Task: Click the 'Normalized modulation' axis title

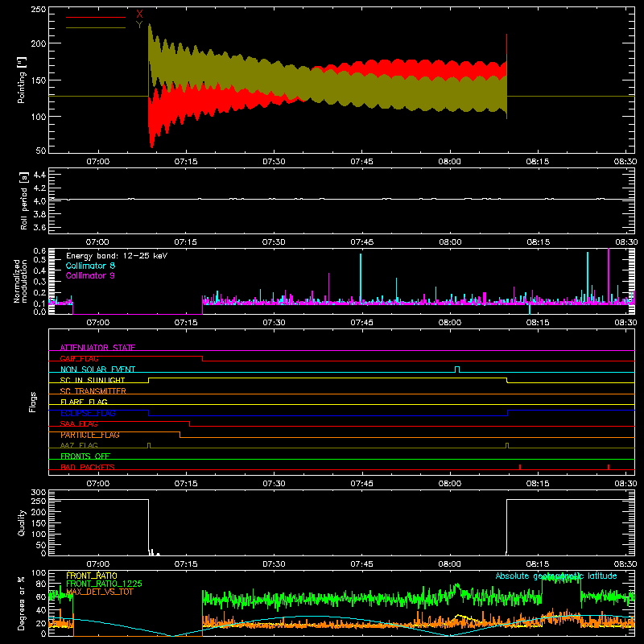Action: pos(19,281)
